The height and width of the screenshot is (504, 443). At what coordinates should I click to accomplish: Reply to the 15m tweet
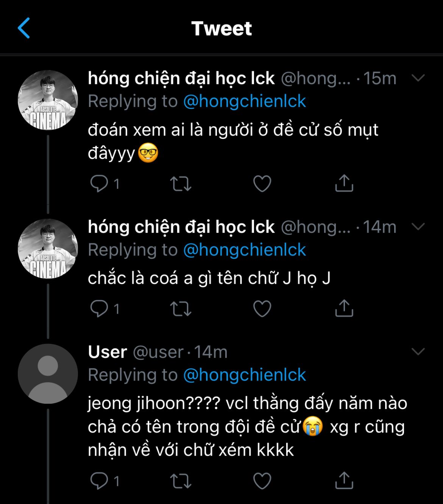pyautogui.click(x=99, y=184)
